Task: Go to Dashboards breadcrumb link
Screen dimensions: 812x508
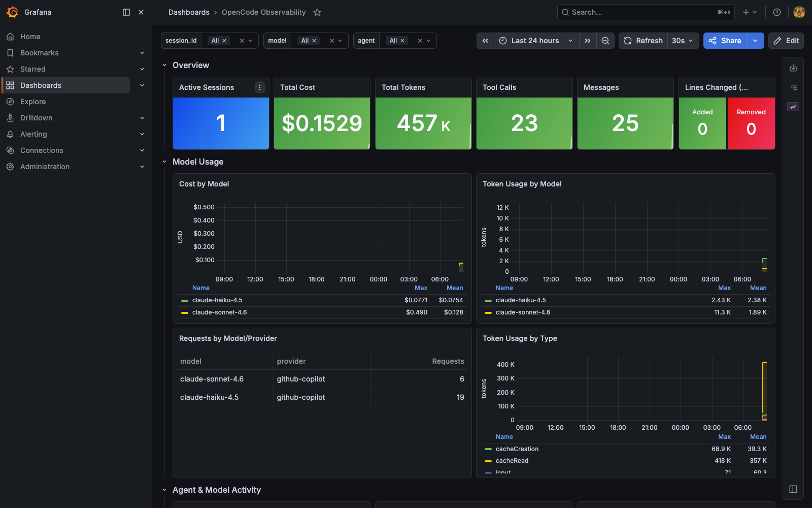Action: [189, 12]
